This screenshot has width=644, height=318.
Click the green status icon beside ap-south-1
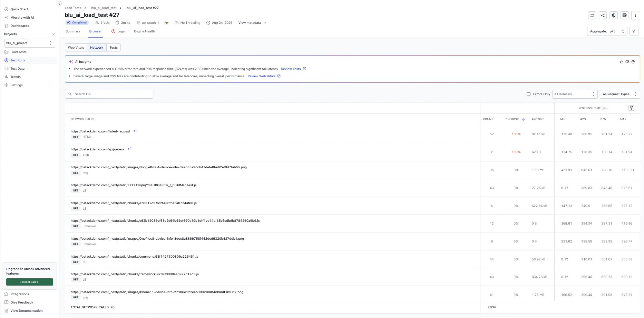167,23
